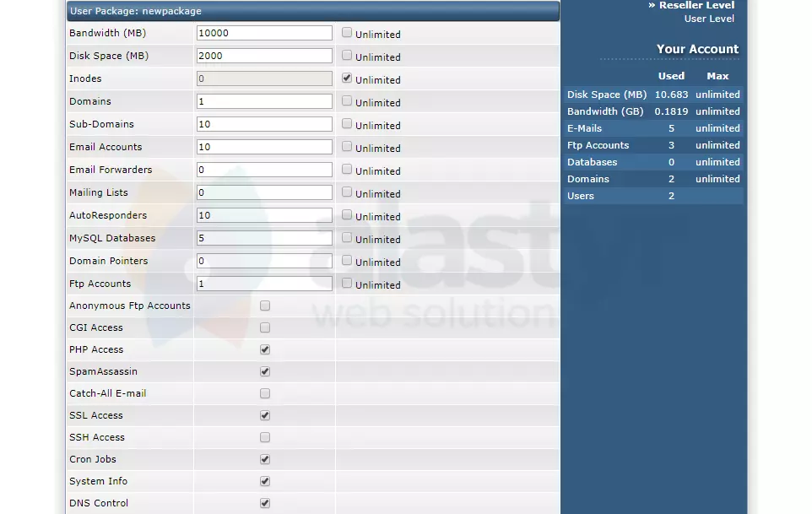Click the Mailing Lists input field
The width and height of the screenshot is (812, 514).
point(264,192)
